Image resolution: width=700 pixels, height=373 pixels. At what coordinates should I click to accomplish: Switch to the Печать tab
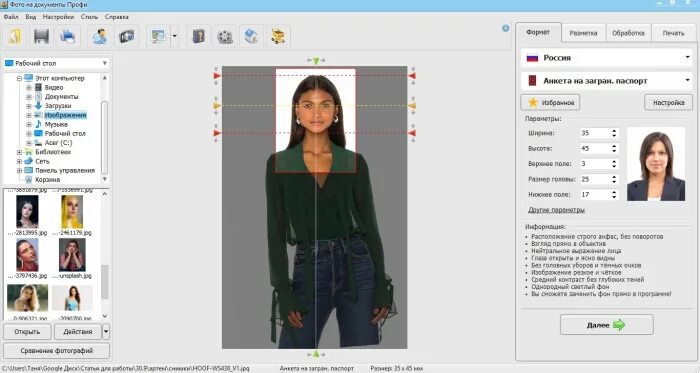click(x=673, y=33)
